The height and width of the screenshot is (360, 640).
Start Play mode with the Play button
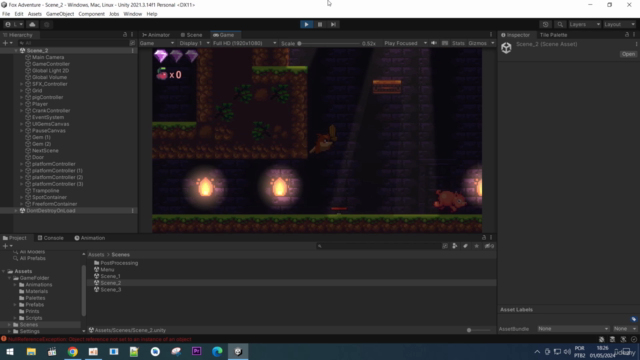tap(306, 24)
